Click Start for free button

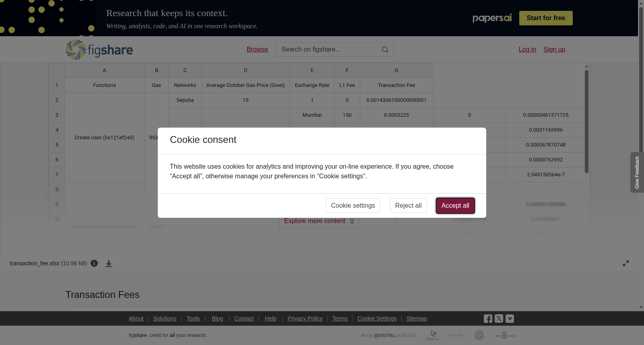pyautogui.click(x=546, y=18)
